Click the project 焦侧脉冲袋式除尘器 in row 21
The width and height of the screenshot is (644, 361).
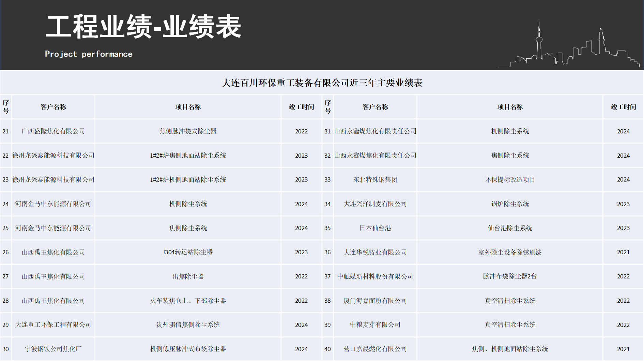pos(188,131)
